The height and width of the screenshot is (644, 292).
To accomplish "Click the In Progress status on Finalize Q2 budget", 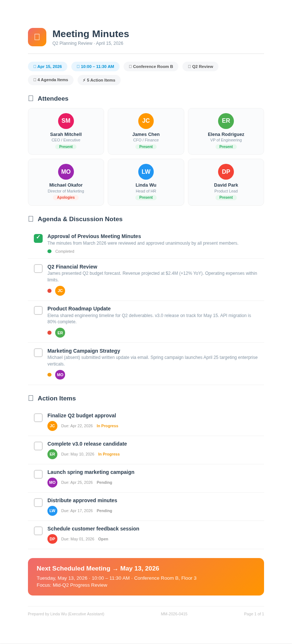I will point(107,426).
